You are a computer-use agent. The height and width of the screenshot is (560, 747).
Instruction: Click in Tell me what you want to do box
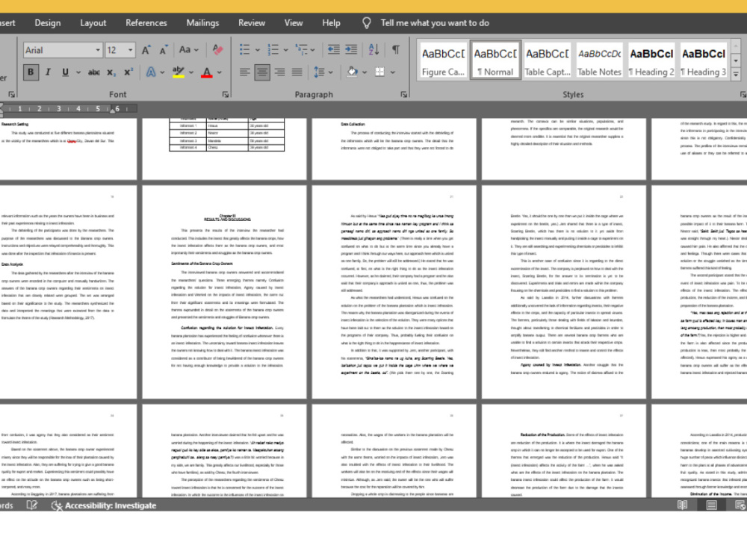435,23
